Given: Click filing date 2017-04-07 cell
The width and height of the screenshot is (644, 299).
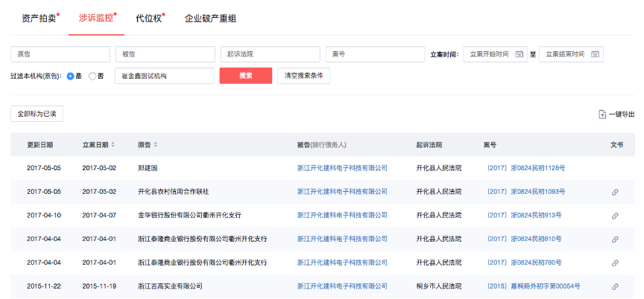Looking at the screenshot, I should tap(99, 215).
